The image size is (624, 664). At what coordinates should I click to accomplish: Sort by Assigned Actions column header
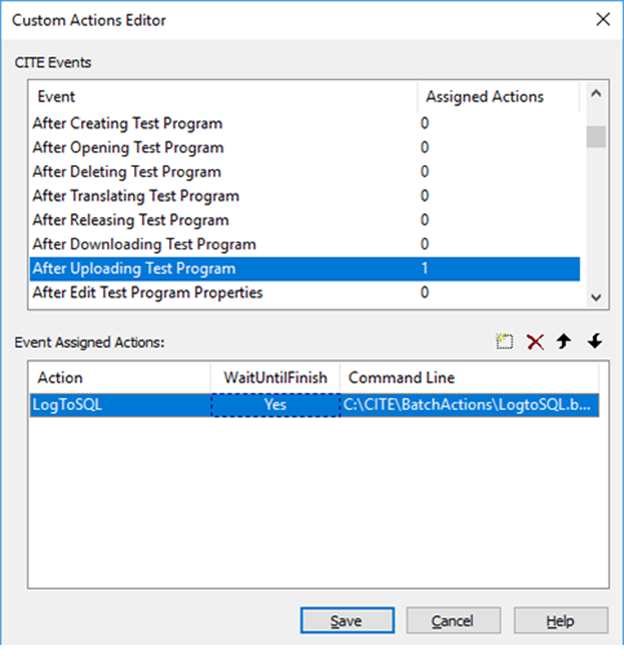[x=498, y=97]
